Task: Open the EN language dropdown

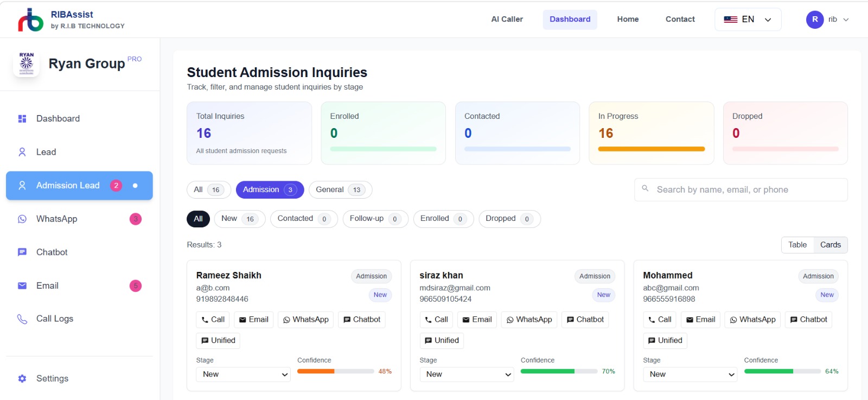Action: point(748,20)
